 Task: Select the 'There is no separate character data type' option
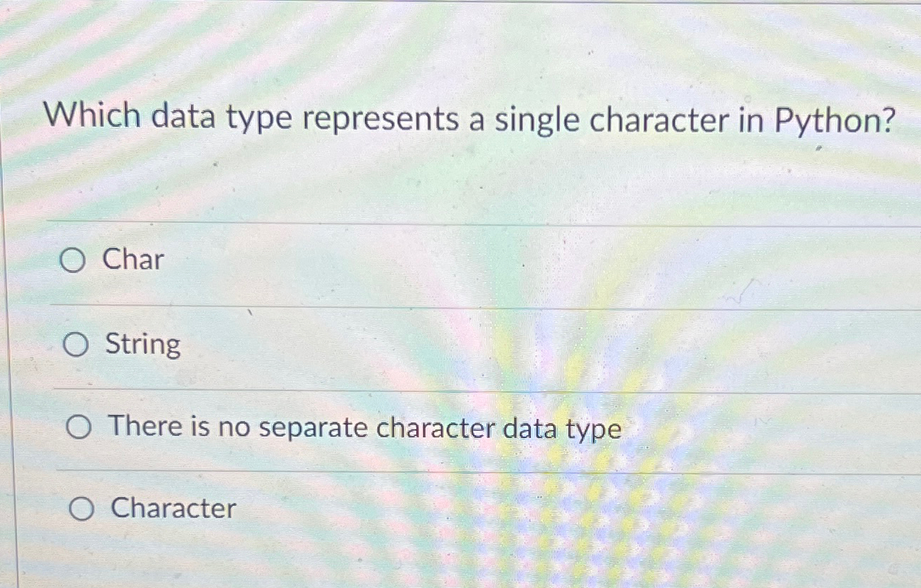coord(80,428)
